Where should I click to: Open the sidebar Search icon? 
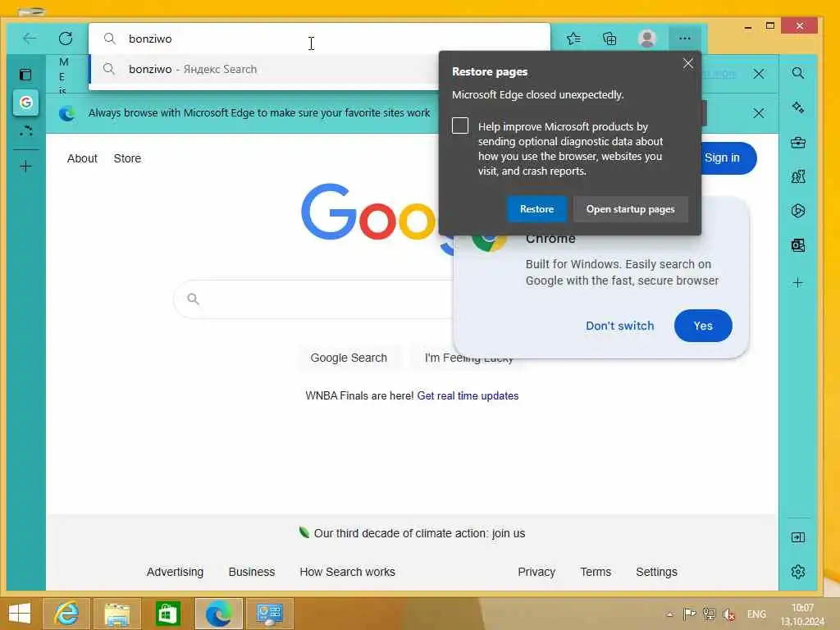pyautogui.click(x=797, y=73)
